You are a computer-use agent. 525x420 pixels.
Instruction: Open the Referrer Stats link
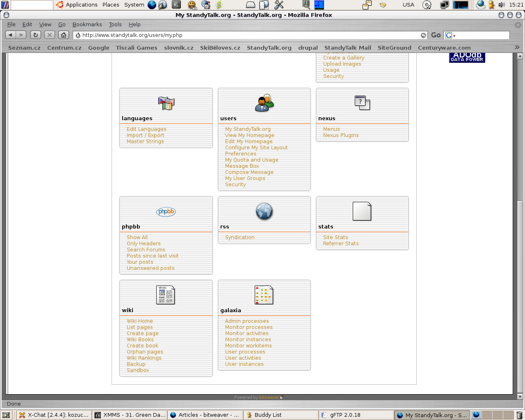point(341,244)
